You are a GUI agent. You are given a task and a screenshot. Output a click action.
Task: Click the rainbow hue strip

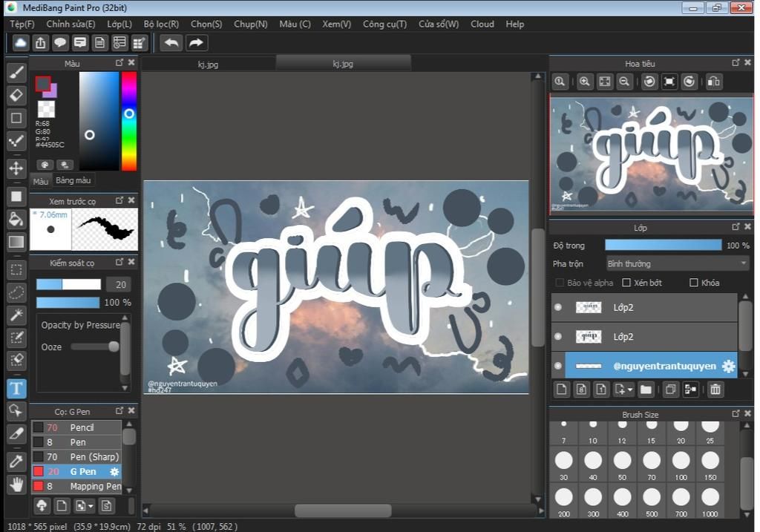coord(129,121)
